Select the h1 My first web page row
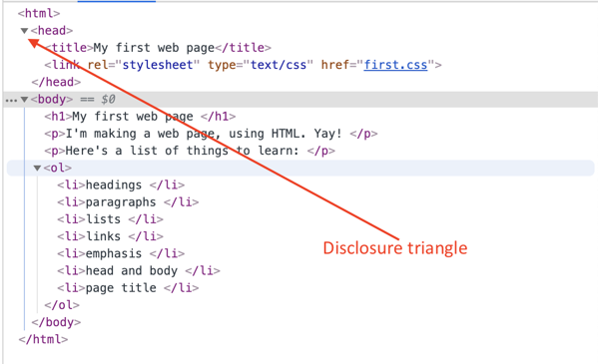Image resolution: width=598 pixels, height=364 pixels. point(140,117)
